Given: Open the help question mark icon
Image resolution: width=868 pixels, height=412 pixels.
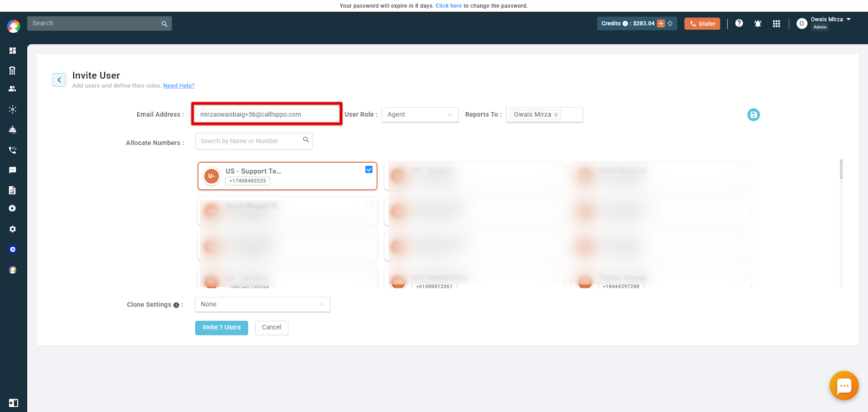Looking at the screenshot, I should click(739, 23).
